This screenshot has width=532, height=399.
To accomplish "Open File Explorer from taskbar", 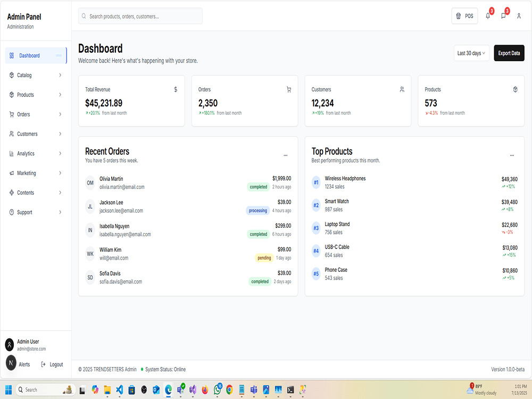I will click(x=107, y=390).
